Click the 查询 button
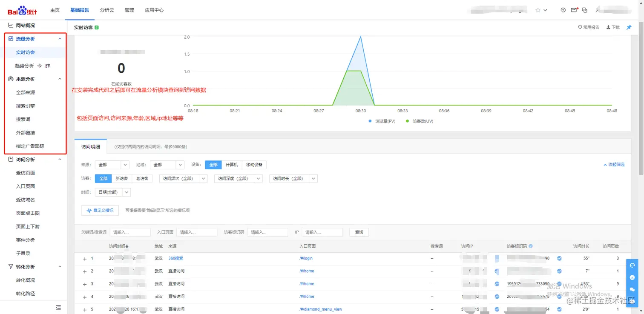The width and height of the screenshot is (644, 314). click(x=359, y=232)
